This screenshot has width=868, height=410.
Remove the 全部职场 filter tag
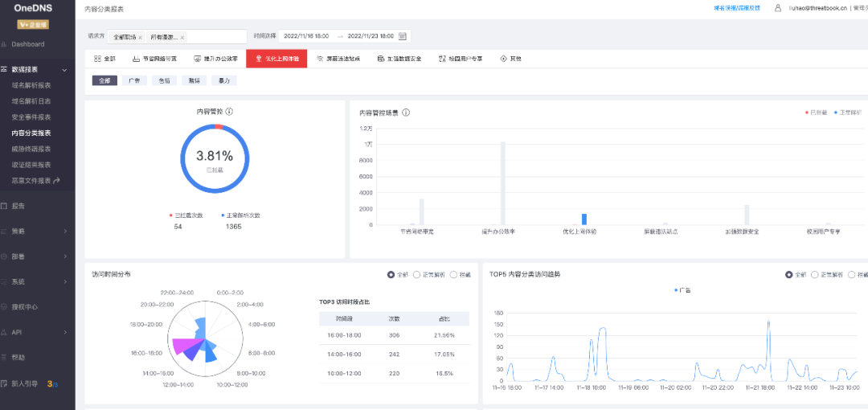140,38
